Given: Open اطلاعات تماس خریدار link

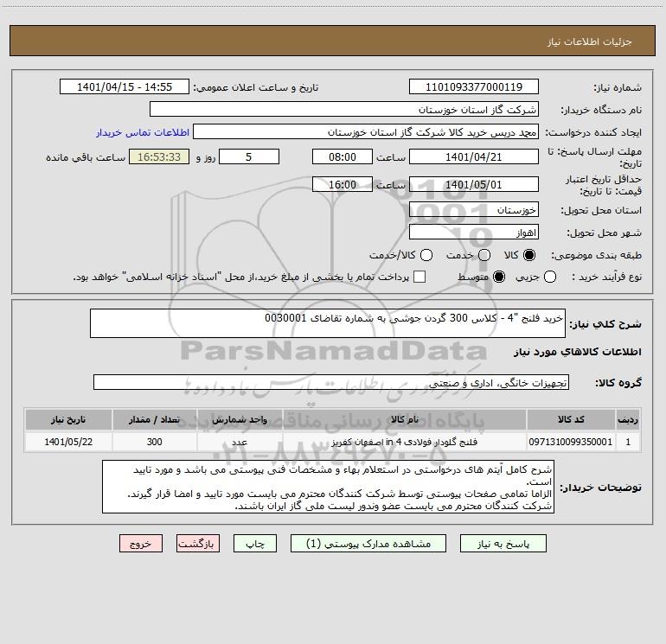Looking at the screenshot, I should point(143,132).
